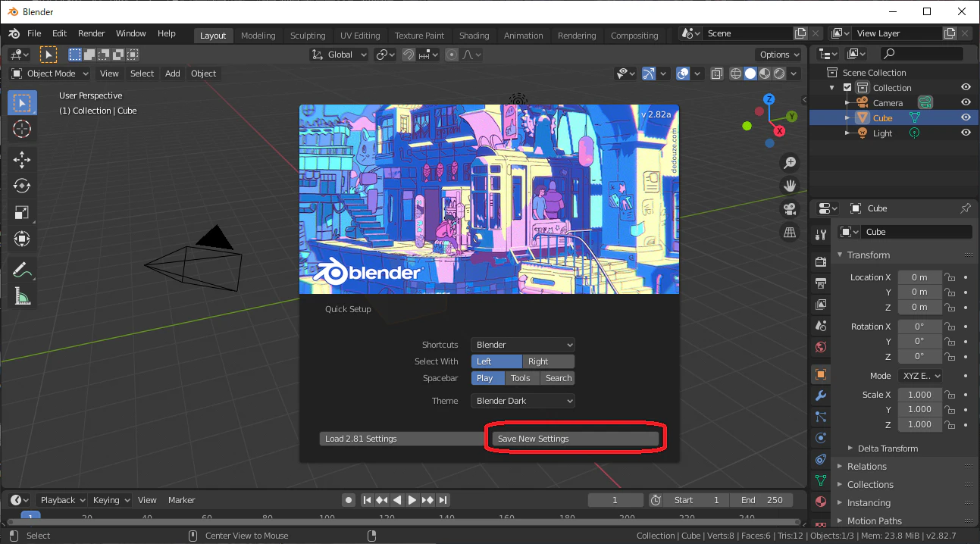This screenshot has width=980, height=544.
Task: Select the Cursor tool in the toolbar
Action: 22,129
